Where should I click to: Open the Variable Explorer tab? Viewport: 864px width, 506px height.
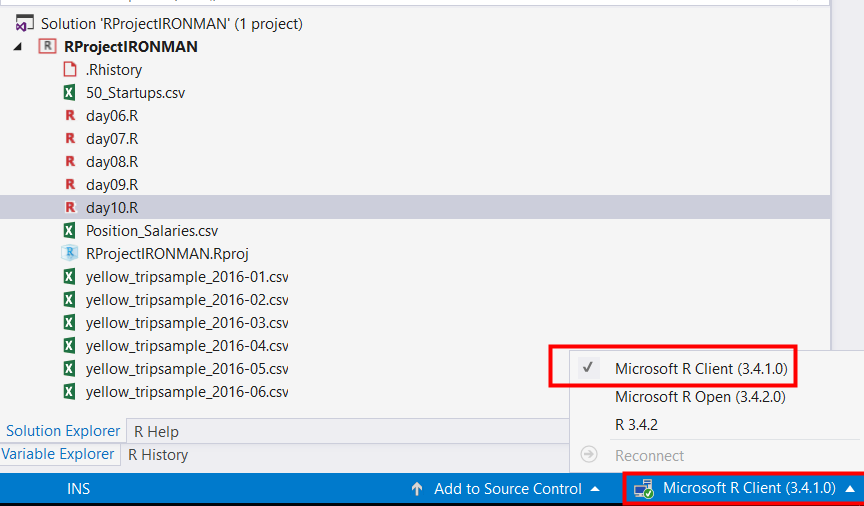[x=58, y=454]
